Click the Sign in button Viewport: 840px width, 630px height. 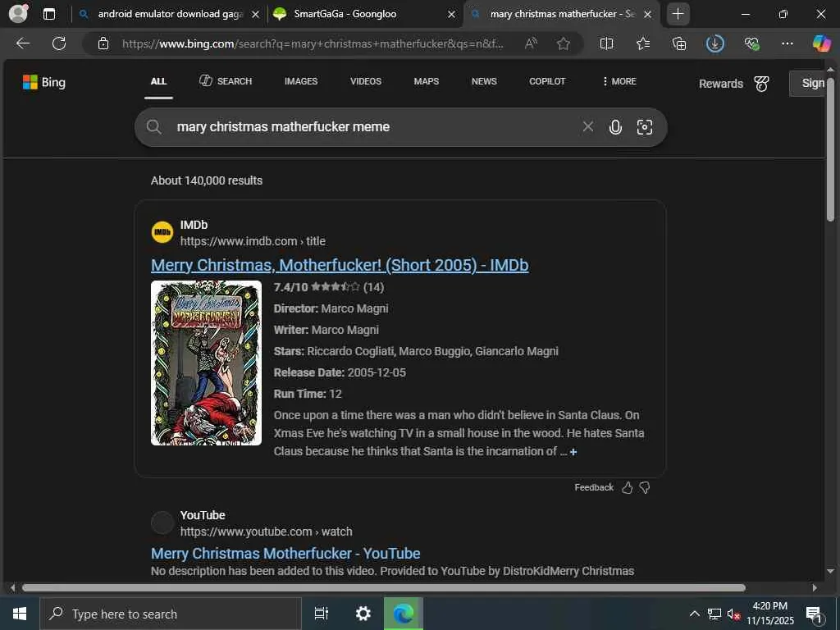(x=807, y=83)
